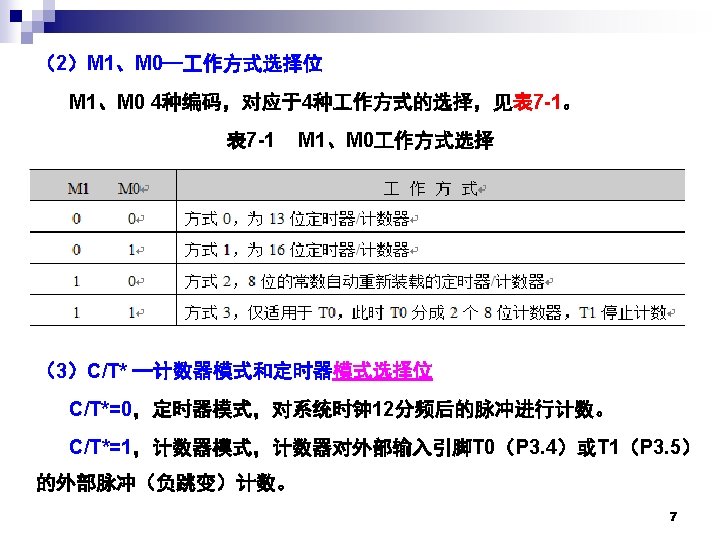
Task: Click the sentence 'M1、M0 4种编码，对应于4种工作方式的选择'
Action: pyautogui.click(x=271, y=102)
